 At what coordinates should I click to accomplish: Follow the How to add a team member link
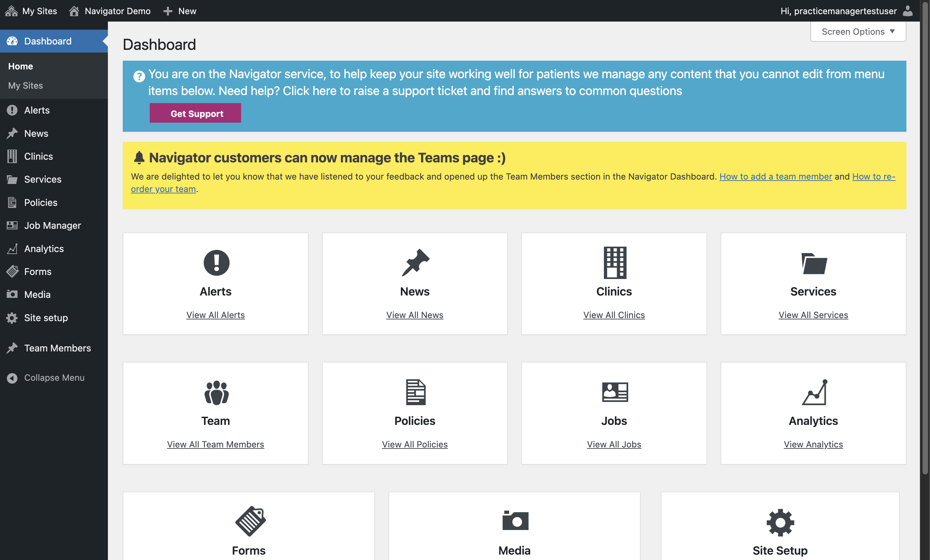tap(775, 177)
